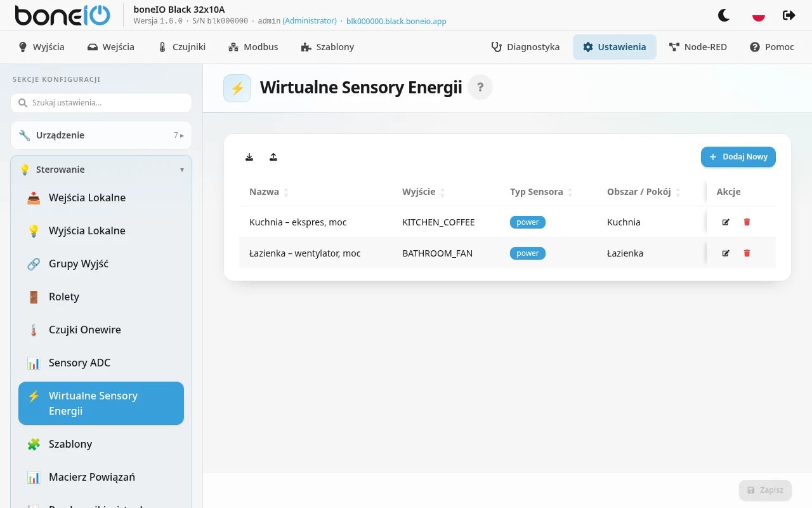
Task: Open help question mark beside page title
Action: [480, 88]
